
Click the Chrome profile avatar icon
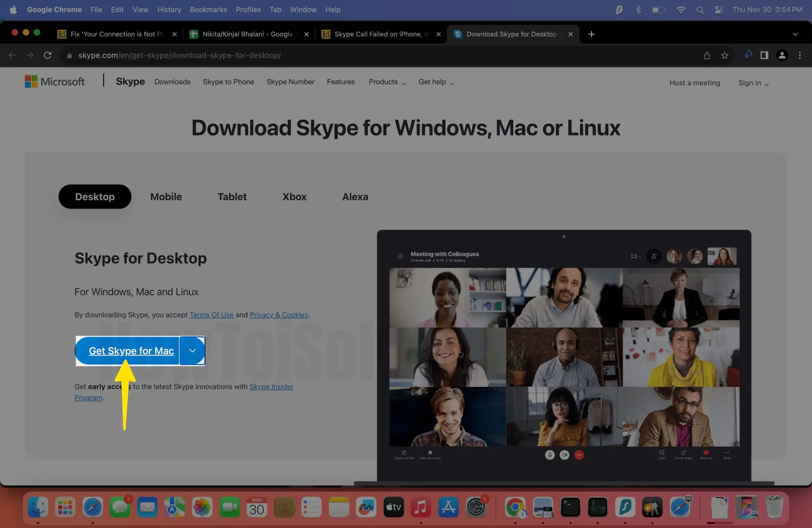[x=782, y=55]
